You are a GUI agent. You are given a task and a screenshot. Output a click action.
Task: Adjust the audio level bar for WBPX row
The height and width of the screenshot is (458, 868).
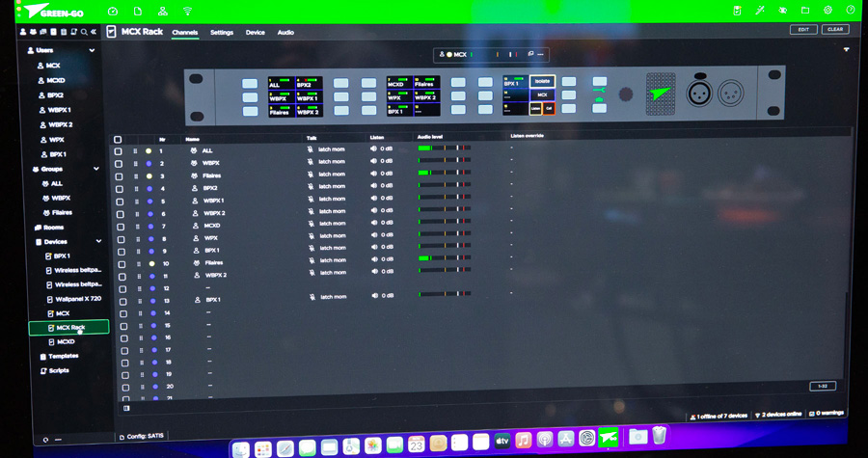click(x=445, y=160)
